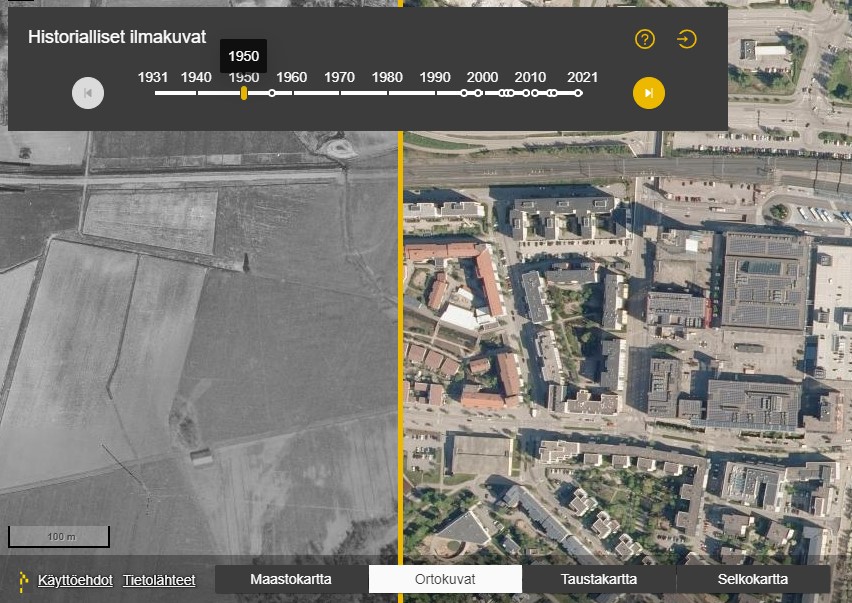Viewport: 852px width, 603px height.
Task: Select the Ortokuvat tab
Action: [x=445, y=579]
